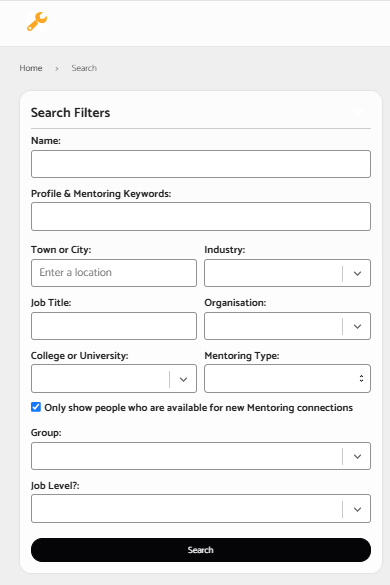This screenshot has width=390, height=585.
Task: Click the Job Title text field
Action: point(114,326)
